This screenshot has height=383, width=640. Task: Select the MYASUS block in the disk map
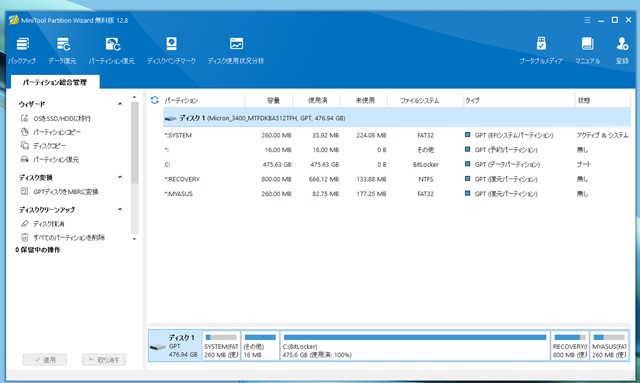pyautogui.click(x=609, y=346)
